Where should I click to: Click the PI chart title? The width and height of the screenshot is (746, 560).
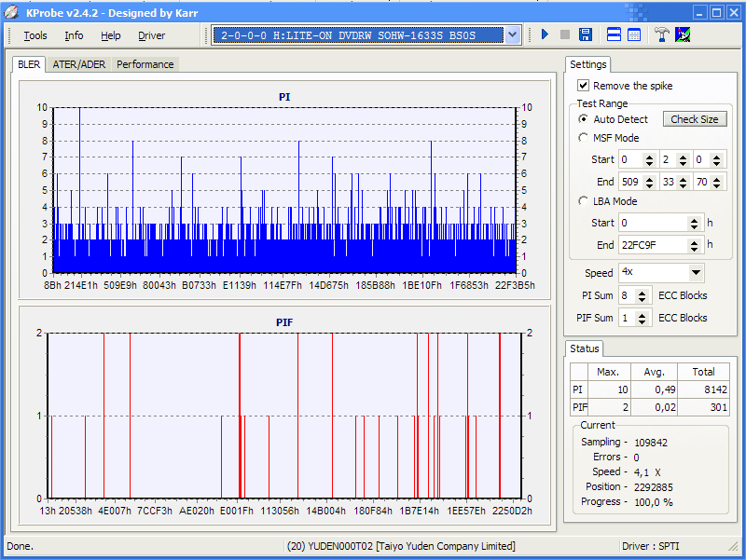(284, 97)
